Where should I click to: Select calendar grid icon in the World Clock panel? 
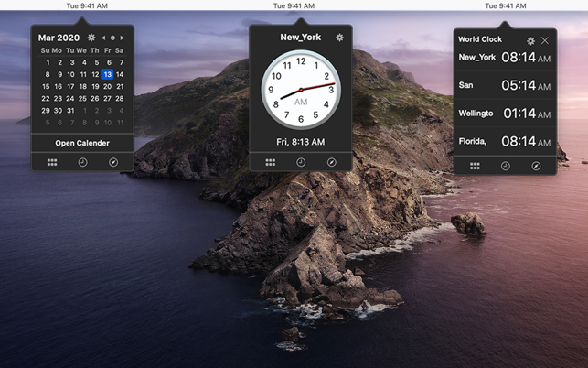[x=475, y=166]
